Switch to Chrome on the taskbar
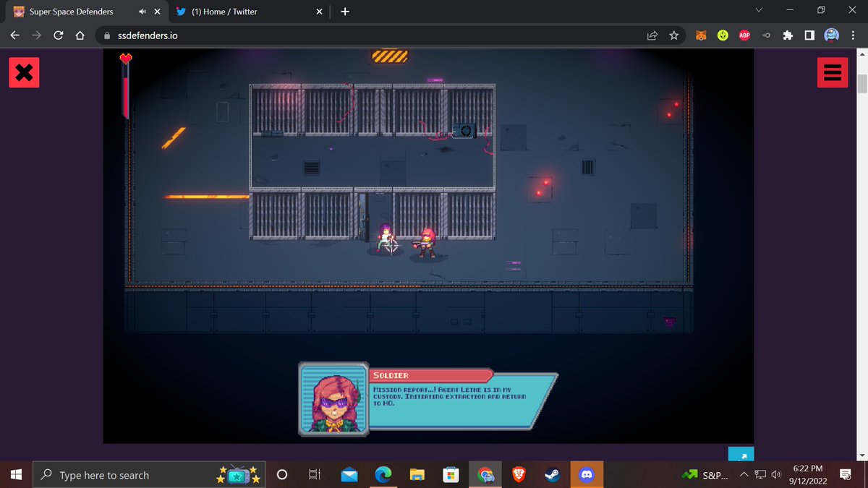 [485, 475]
